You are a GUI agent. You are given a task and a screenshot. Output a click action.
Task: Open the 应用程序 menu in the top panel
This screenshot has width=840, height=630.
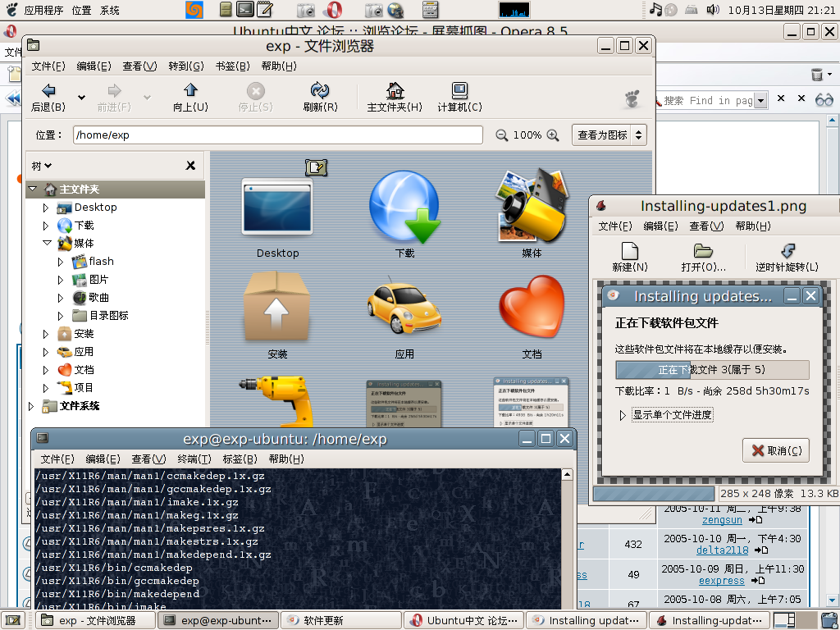coord(43,10)
